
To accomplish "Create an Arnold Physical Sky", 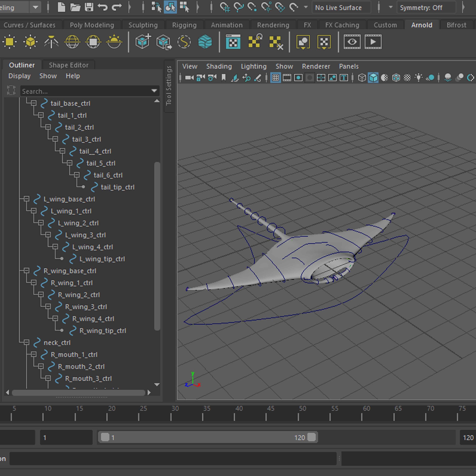I will click(114, 42).
